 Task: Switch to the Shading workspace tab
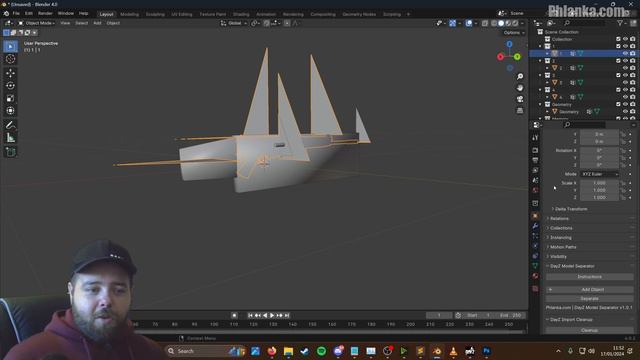[241, 14]
